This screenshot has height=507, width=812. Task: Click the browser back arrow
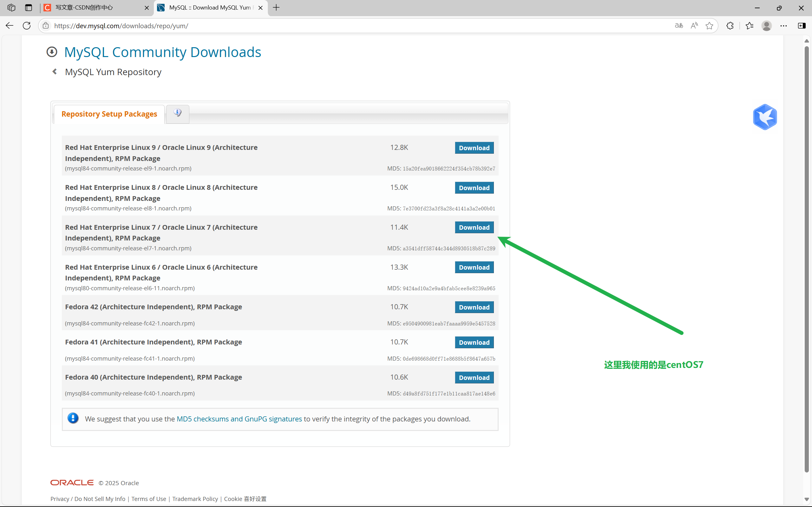click(x=10, y=25)
